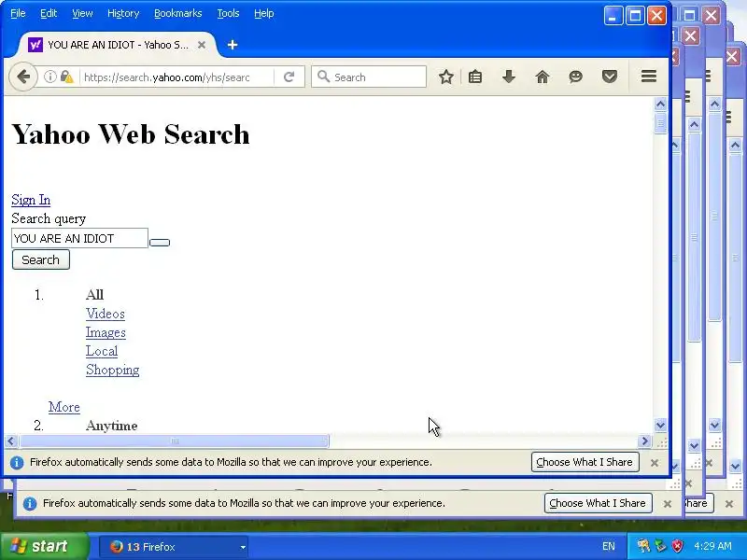Open the Shopping link
747x560 pixels.
coord(113,370)
